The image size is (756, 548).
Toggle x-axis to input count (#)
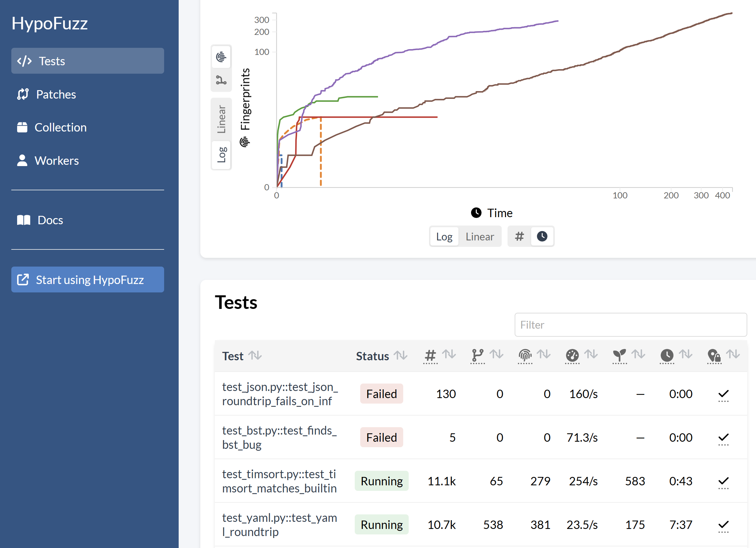tap(519, 237)
